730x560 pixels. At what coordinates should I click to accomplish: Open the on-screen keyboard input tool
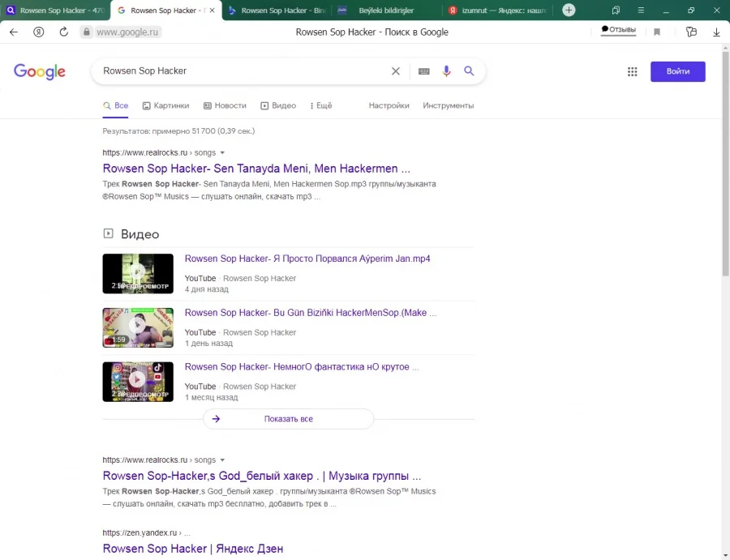423,71
